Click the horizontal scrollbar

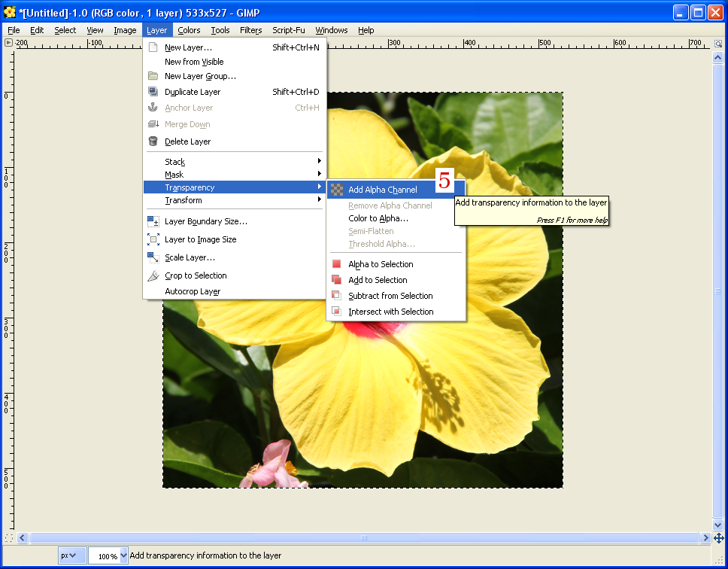tap(365, 538)
